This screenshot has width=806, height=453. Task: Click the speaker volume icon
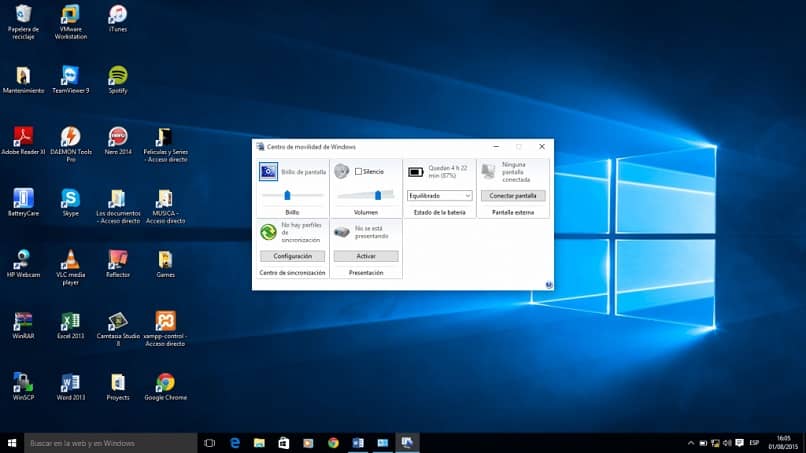pos(342,171)
